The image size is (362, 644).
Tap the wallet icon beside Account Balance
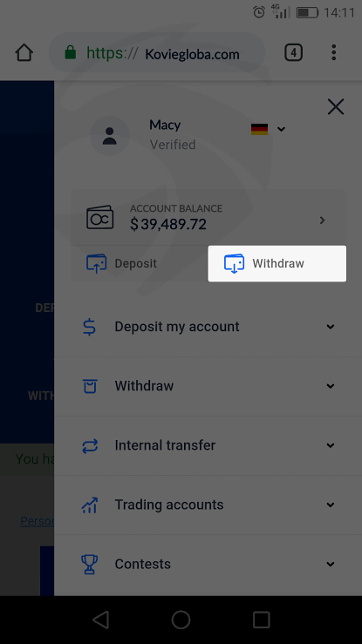tap(99, 217)
